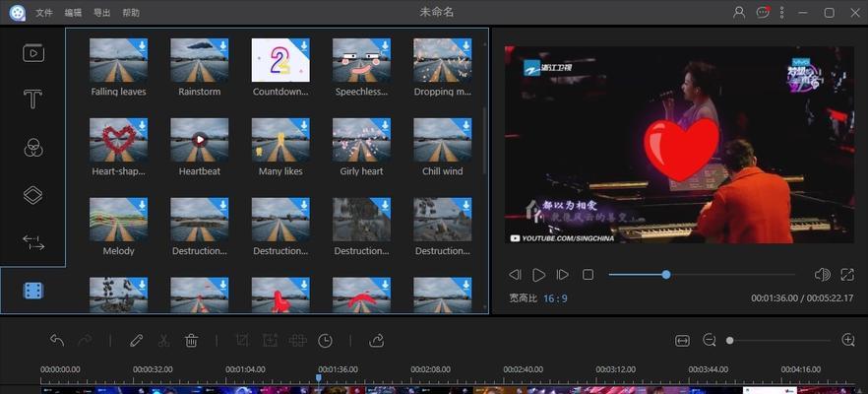Open the Transitions tab in the sidebar
The image size is (868, 394).
pos(33,242)
